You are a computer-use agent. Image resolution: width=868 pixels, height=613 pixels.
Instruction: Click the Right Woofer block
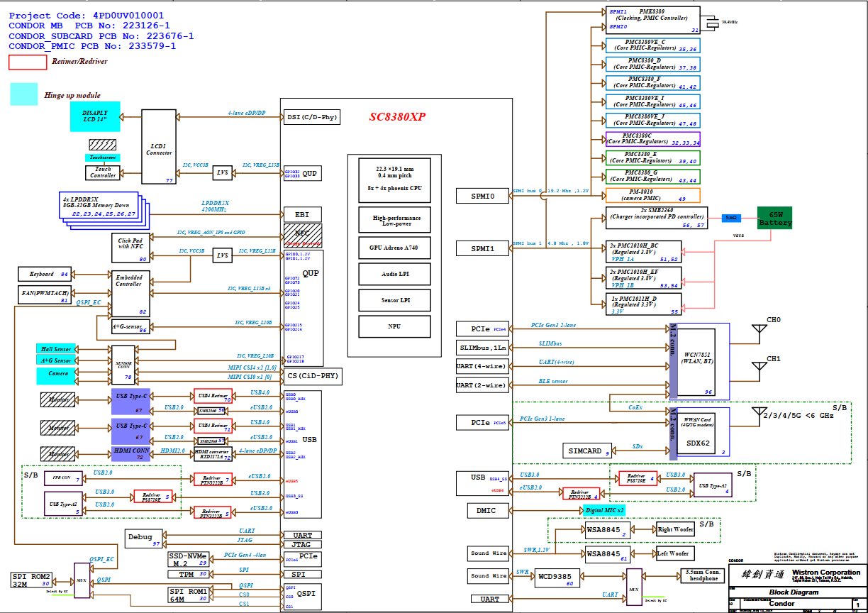pyautogui.click(x=675, y=529)
